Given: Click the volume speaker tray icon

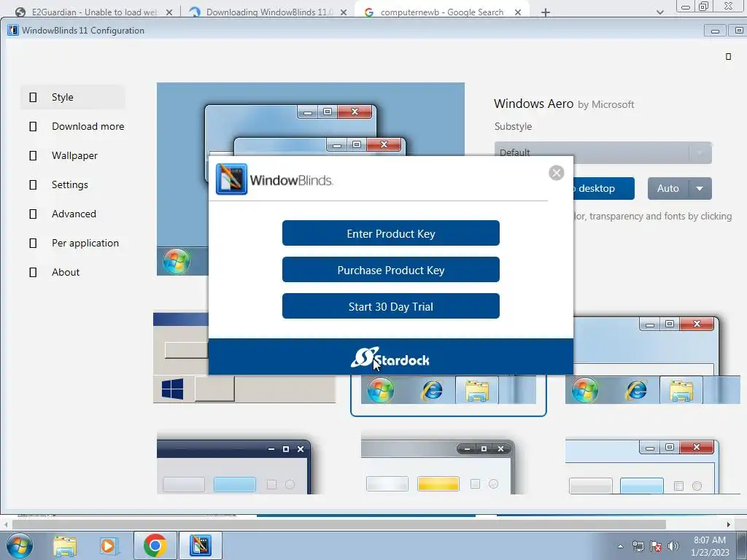Looking at the screenshot, I should 673,546.
